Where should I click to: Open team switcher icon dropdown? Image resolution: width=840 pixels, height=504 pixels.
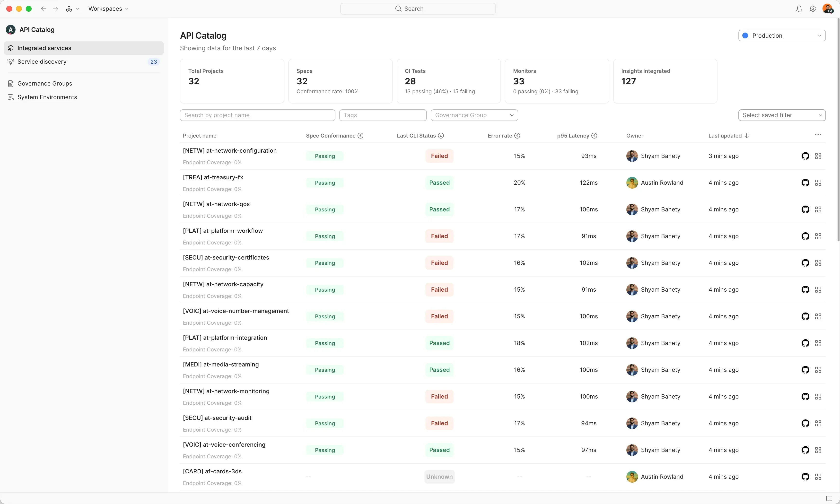[73, 9]
